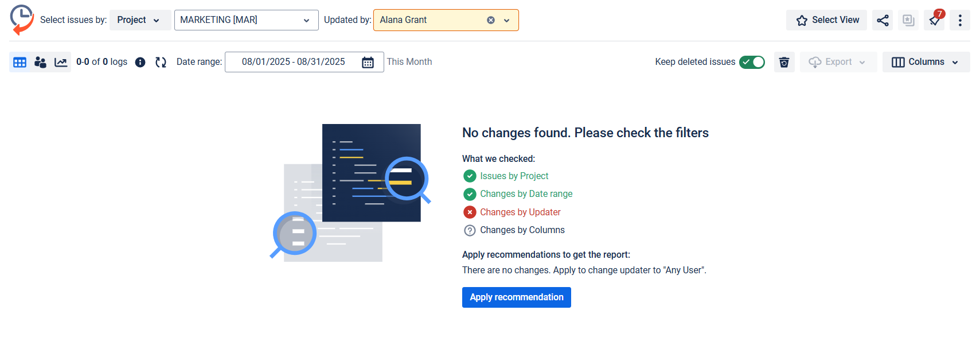980x337 pixels.
Task: Switch to the table grid view icon
Action: click(x=19, y=62)
